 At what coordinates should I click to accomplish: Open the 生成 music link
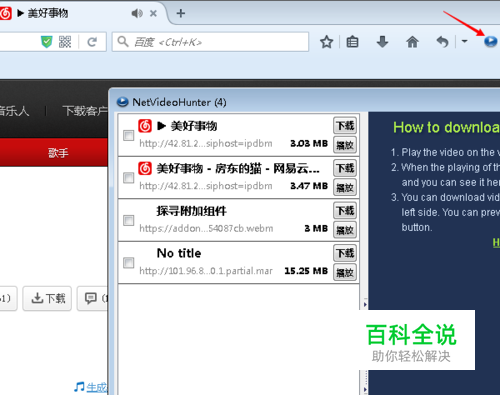click(97, 387)
